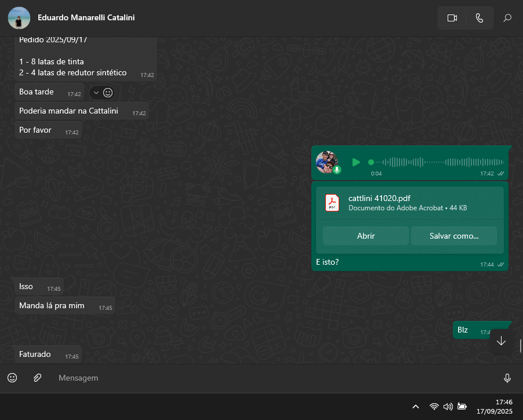Show hidden system tray icons
Screen dimensions: 523x420
pyautogui.click(x=415, y=407)
